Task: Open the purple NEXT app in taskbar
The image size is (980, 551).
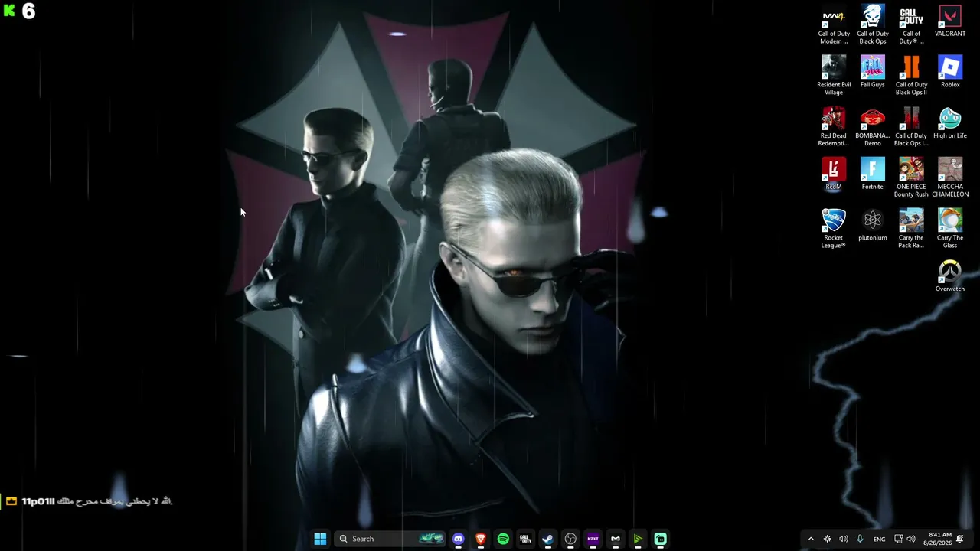Action: 593,539
